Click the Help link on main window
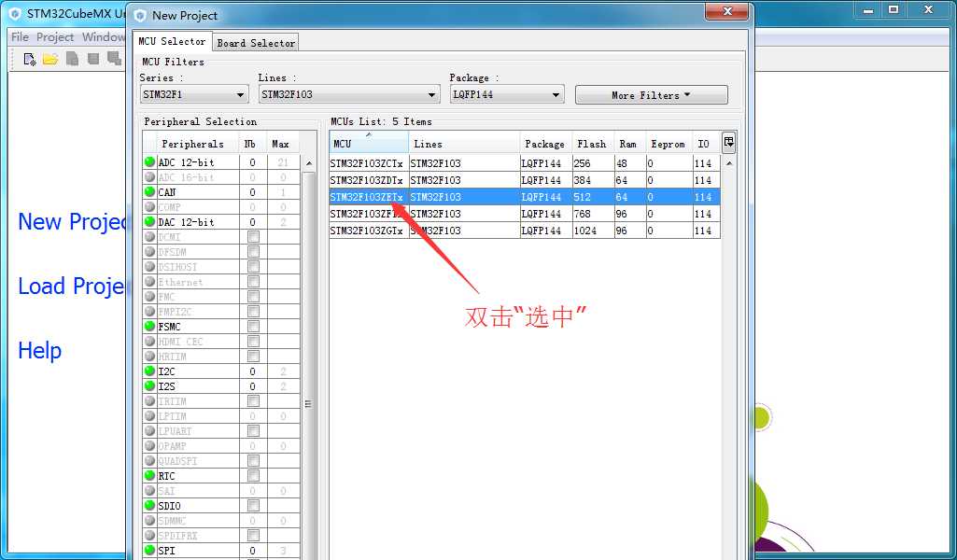 click(39, 351)
